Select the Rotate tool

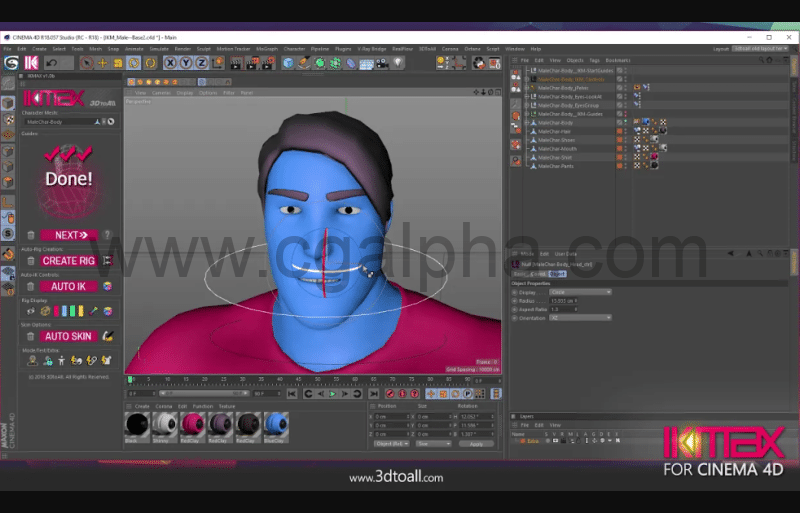tap(134, 63)
